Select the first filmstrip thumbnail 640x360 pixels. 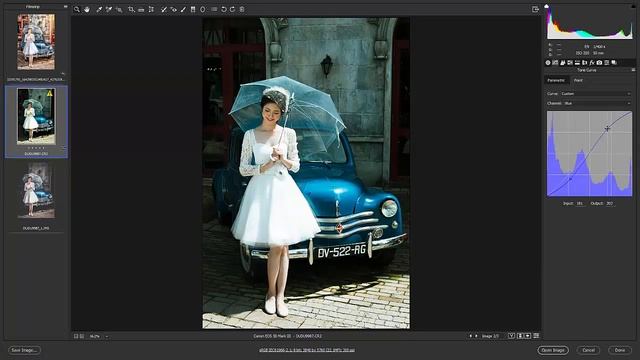click(x=36, y=42)
